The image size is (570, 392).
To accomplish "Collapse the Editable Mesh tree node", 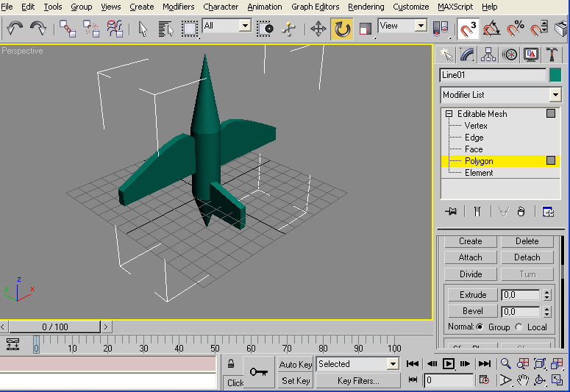I will (x=449, y=114).
